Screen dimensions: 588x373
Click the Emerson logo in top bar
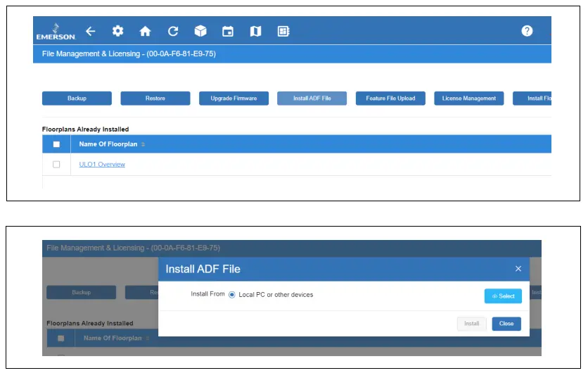56,32
